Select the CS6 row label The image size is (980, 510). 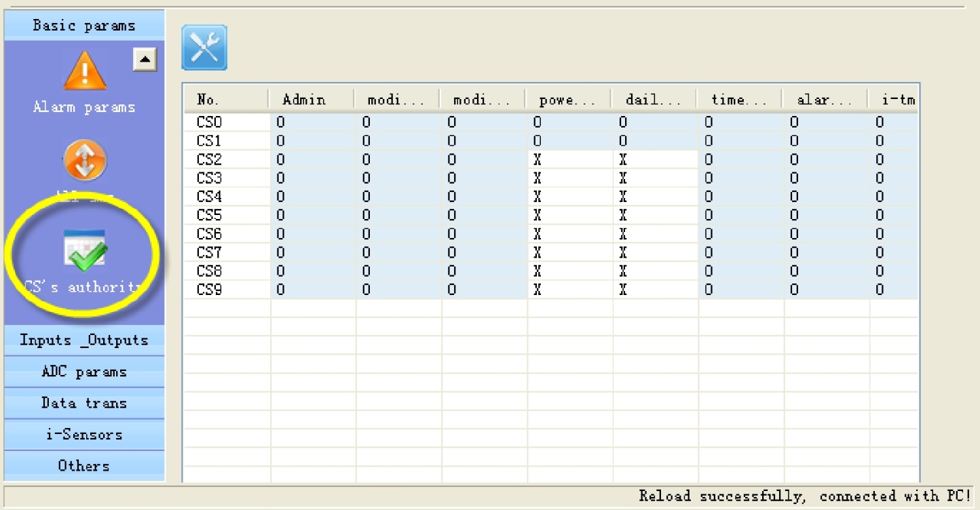[x=210, y=235]
